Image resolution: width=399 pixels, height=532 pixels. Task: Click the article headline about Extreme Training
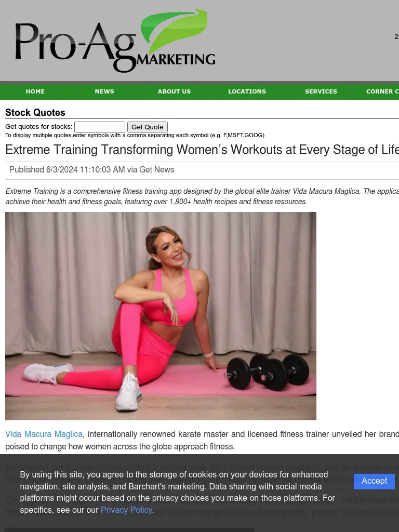pyautogui.click(x=202, y=150)
